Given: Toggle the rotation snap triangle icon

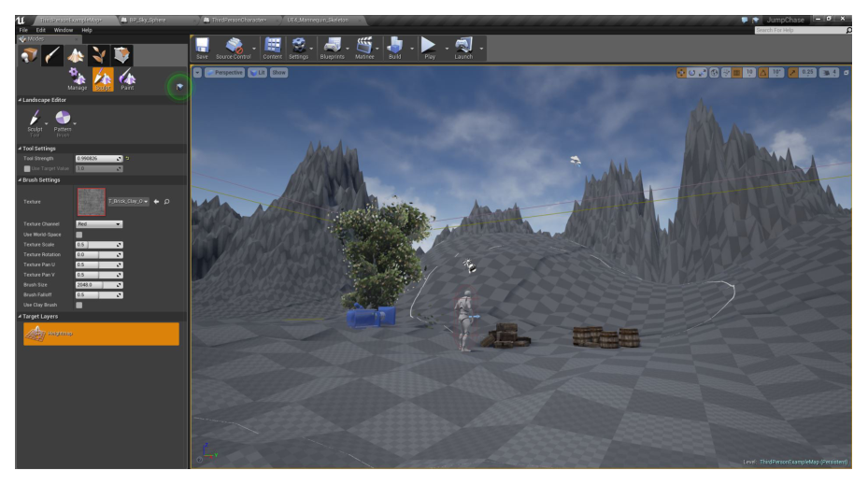Looking at the screenshot, I should point(763,73).
